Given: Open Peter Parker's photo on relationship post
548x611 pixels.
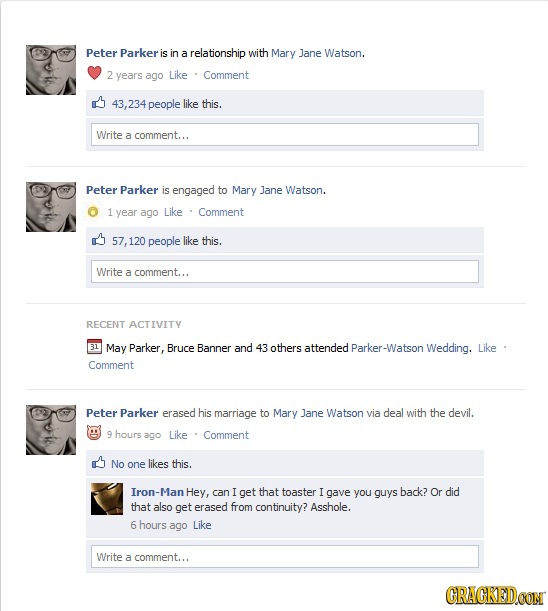Looking at the screenshot, I should coord(51,70).
